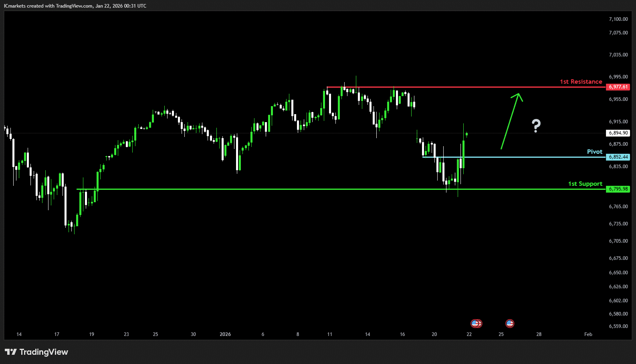This screenshot has height=364, width=636.
Task: Select the "1st Support" text label
Action: [585, 184]
